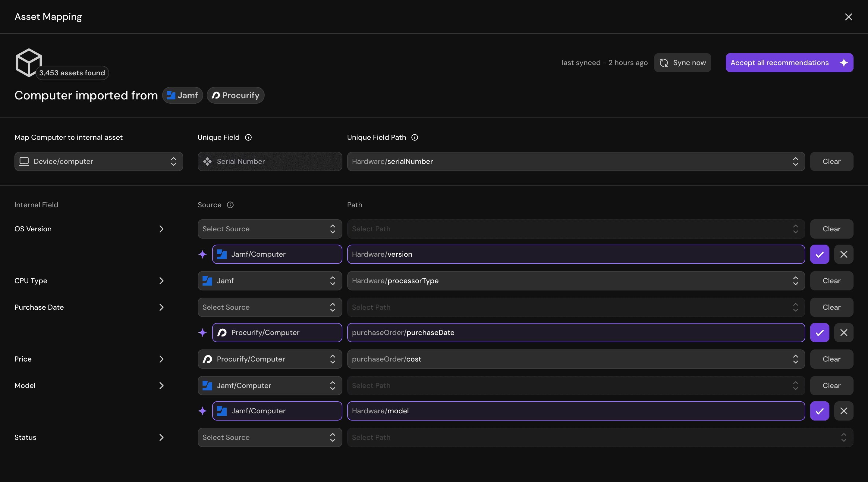The image size is (868, 482).
Task: Expand the OS Version field row
Action: pyautogui.click(x=162, y=229)
